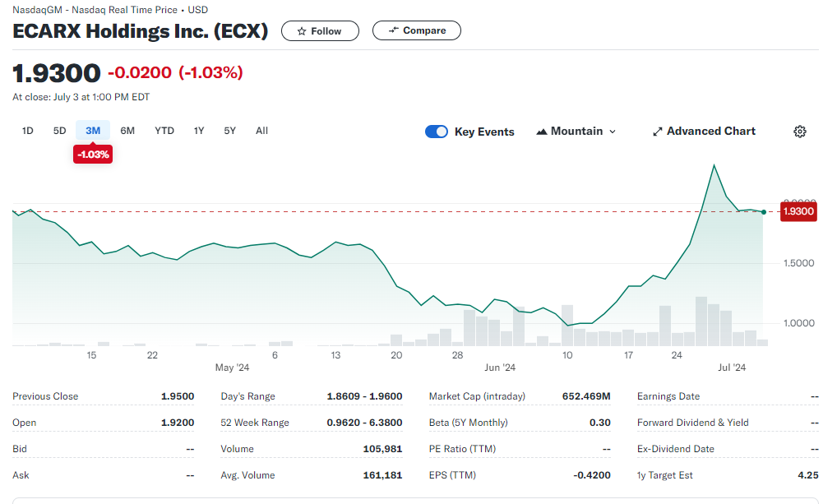Select the 5Y time range tab
The width and height of the screenshot is (837, 504).
click(230, 131)
